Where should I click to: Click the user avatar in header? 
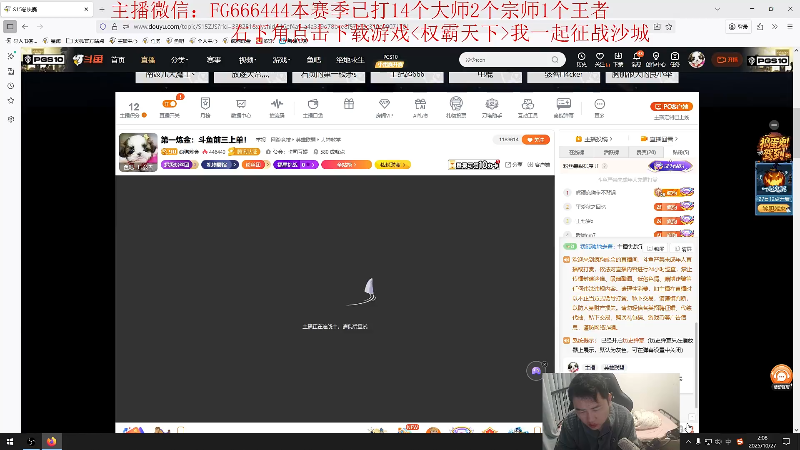pos(696,60)
